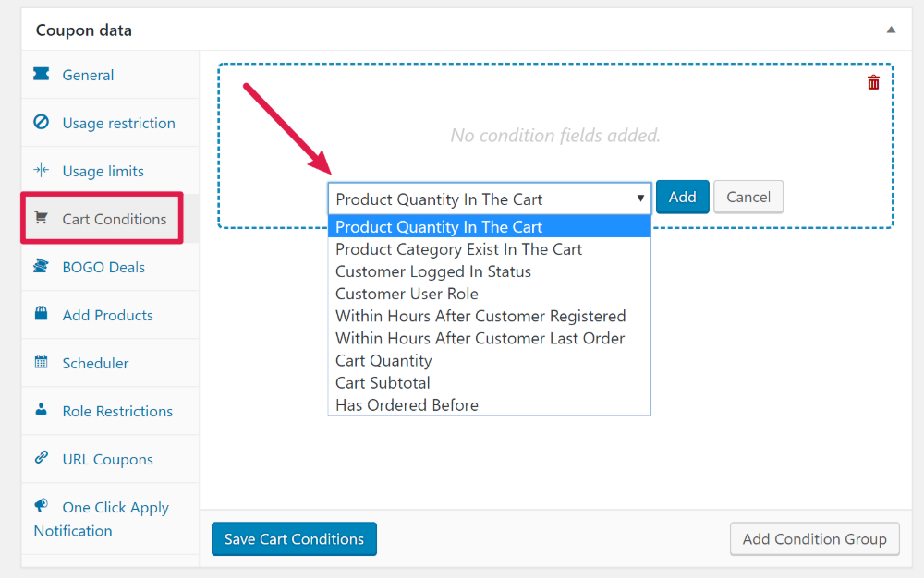This screenshot has height=578, width=924.
Task: Delete condition group with red trash icon
Action: [873, 82]
